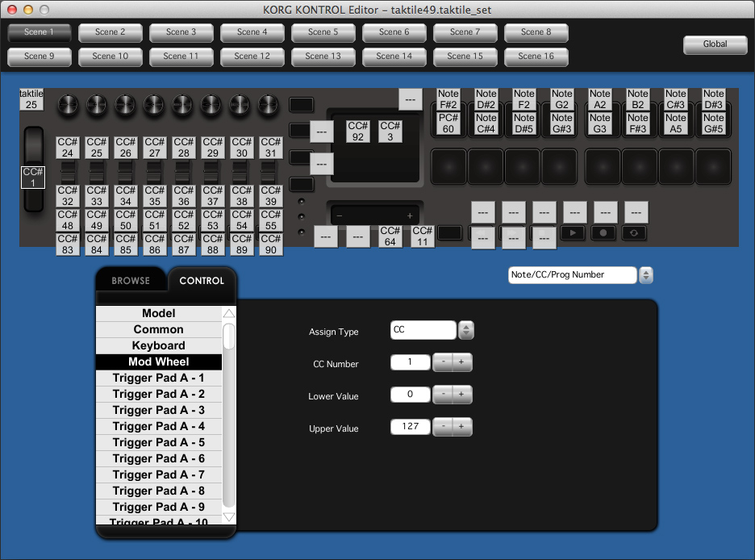Select the Note D#2 trigger pad
The height and width of the screenshot is (560, 755).
[x=486, y=99]
